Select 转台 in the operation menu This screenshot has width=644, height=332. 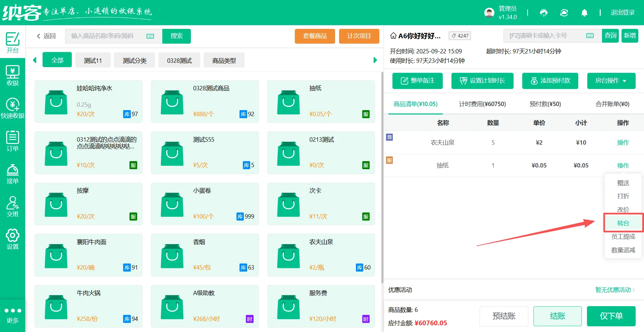pyautogui.click(x=623, y=223)
